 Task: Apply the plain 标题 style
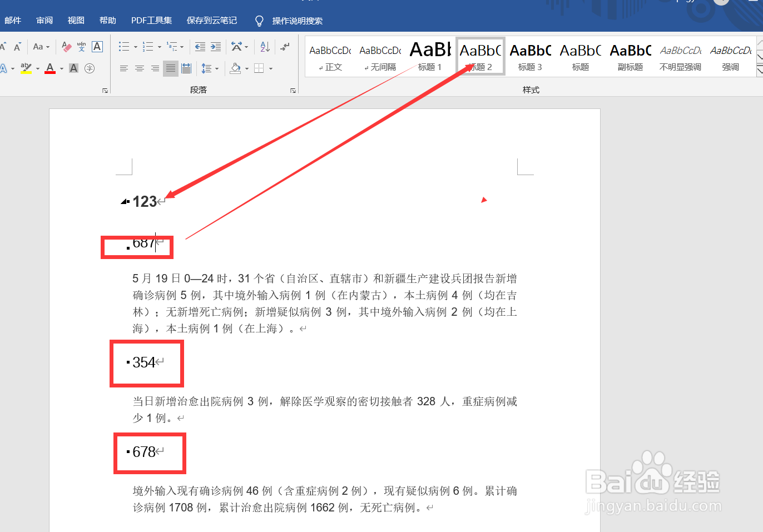(x=581, y=57)
